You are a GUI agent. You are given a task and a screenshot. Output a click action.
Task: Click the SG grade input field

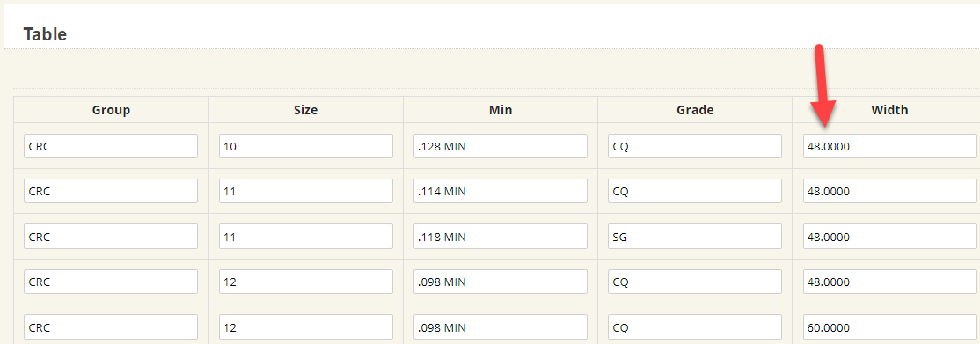(x=695, y=237)
